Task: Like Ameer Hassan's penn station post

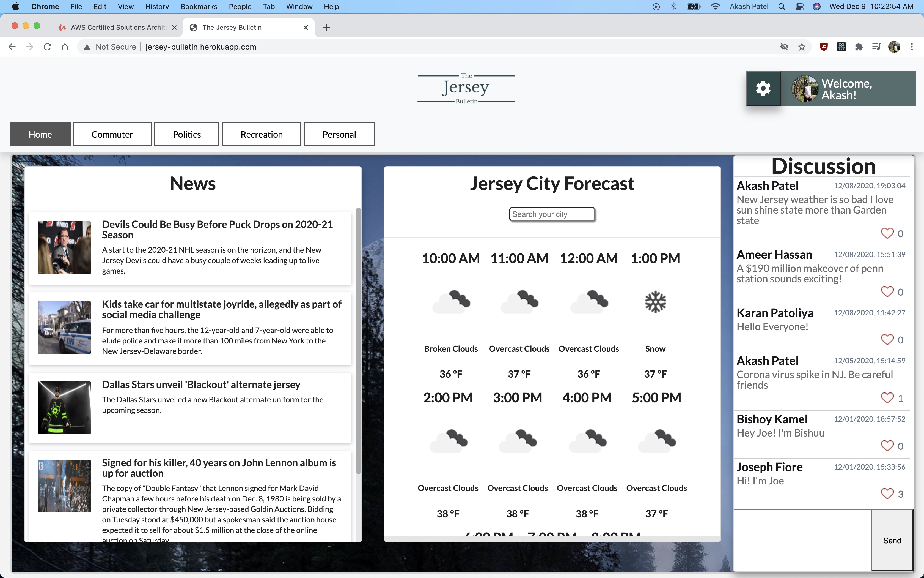Action: [887, 292]
